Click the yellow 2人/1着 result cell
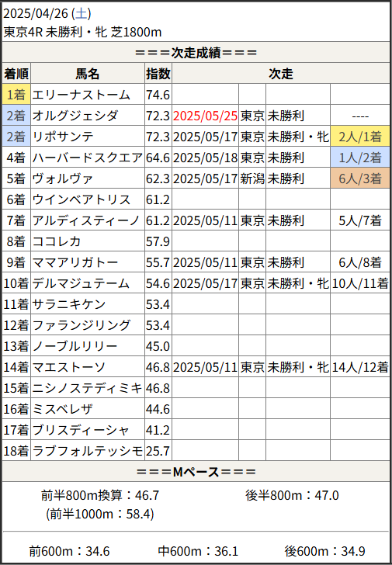The width and height of the screenshot is (392, 565). [360, 137]
